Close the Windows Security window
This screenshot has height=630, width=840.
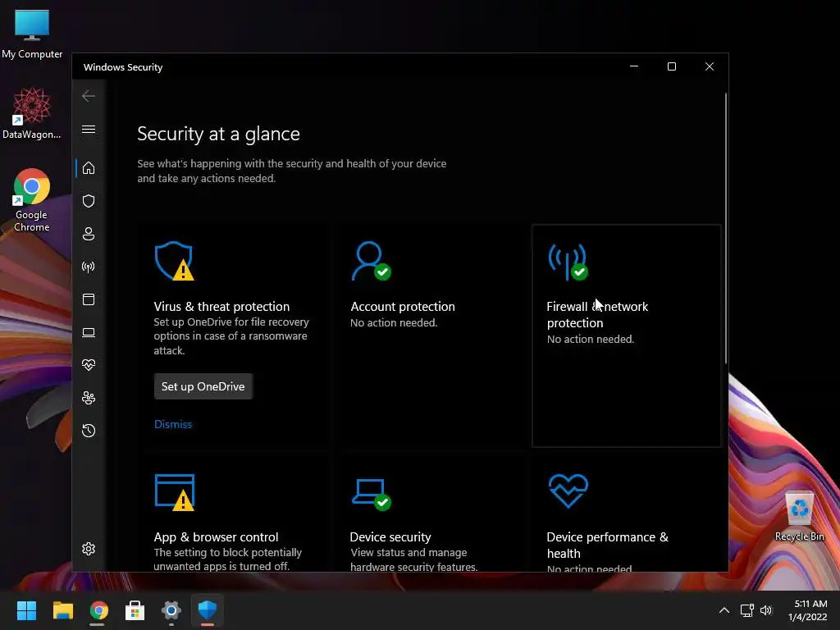click(x=710, y=66)
